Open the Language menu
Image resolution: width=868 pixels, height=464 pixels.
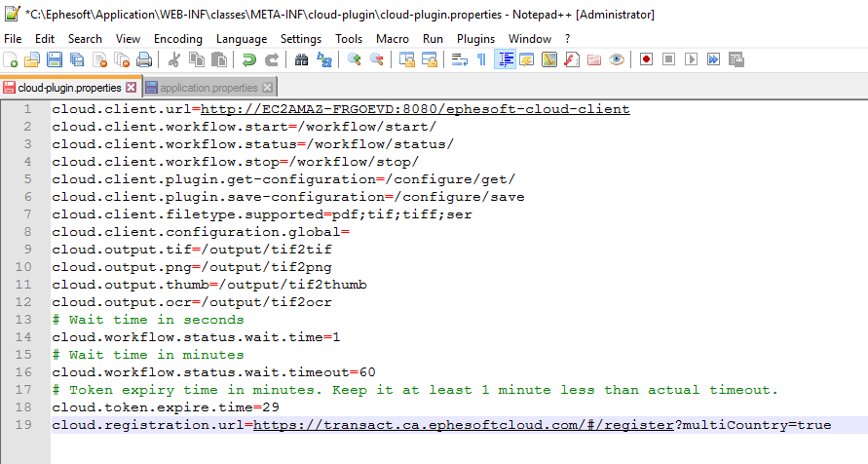[x=242, y=39]
